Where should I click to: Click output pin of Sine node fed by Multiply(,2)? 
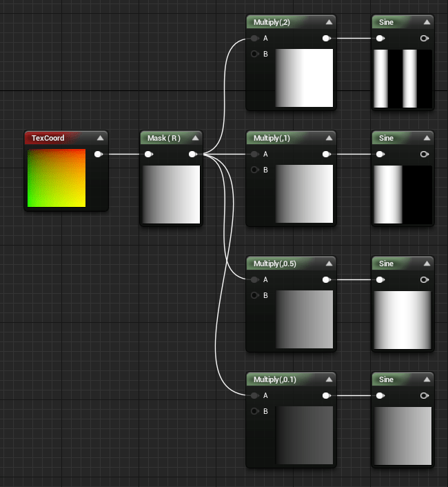(424, 39)
